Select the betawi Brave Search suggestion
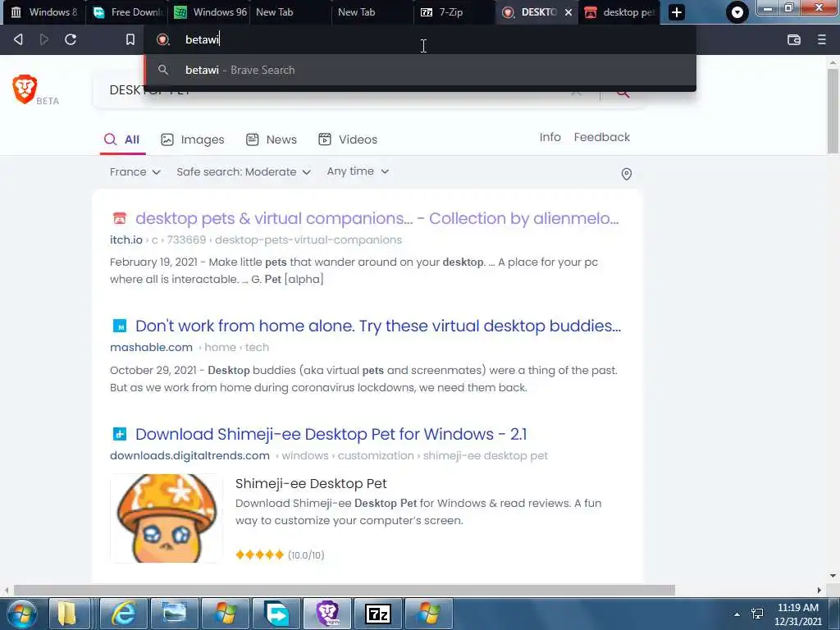 421,71
